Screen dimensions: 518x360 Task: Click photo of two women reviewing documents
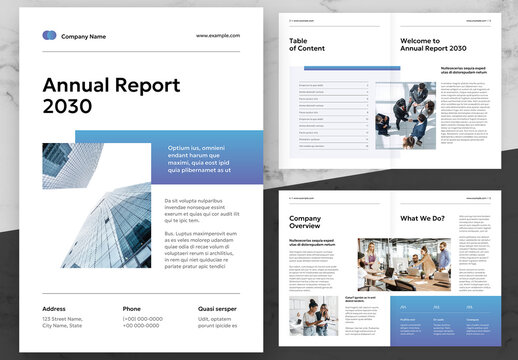coord(314,316)
